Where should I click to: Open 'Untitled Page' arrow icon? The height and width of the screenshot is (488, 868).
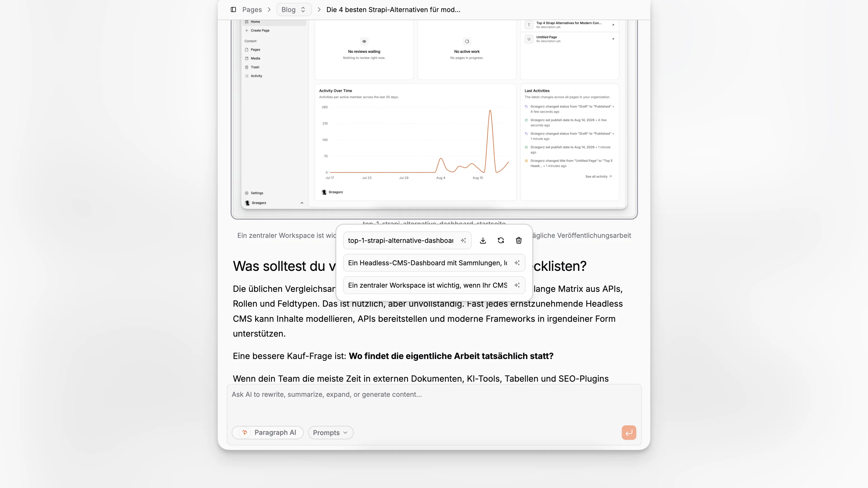click(x=613, y=39)
